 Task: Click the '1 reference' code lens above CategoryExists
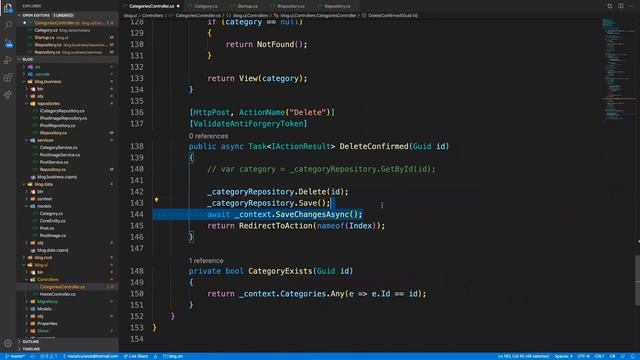pos(206,260)
